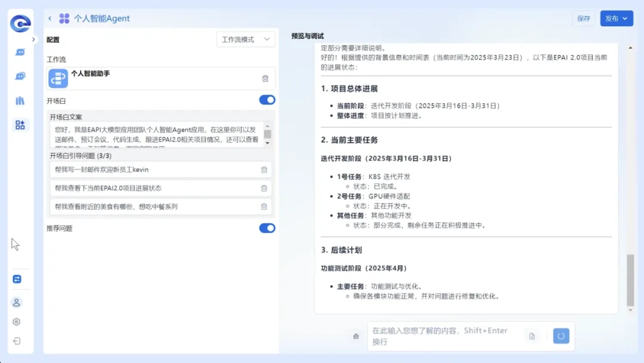
Task: Delete the 个人智能助手 workflow via trash icon
Action: (265, 78)
